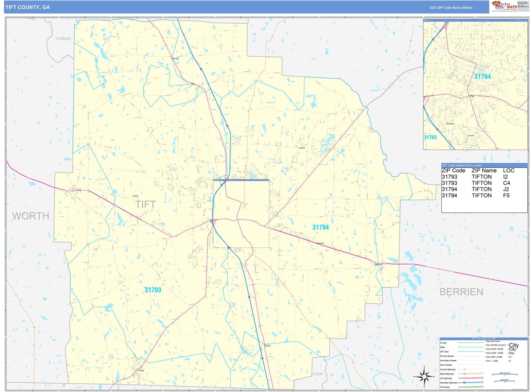
Task: Click the compass rose icon
Action: pos(424,376)
